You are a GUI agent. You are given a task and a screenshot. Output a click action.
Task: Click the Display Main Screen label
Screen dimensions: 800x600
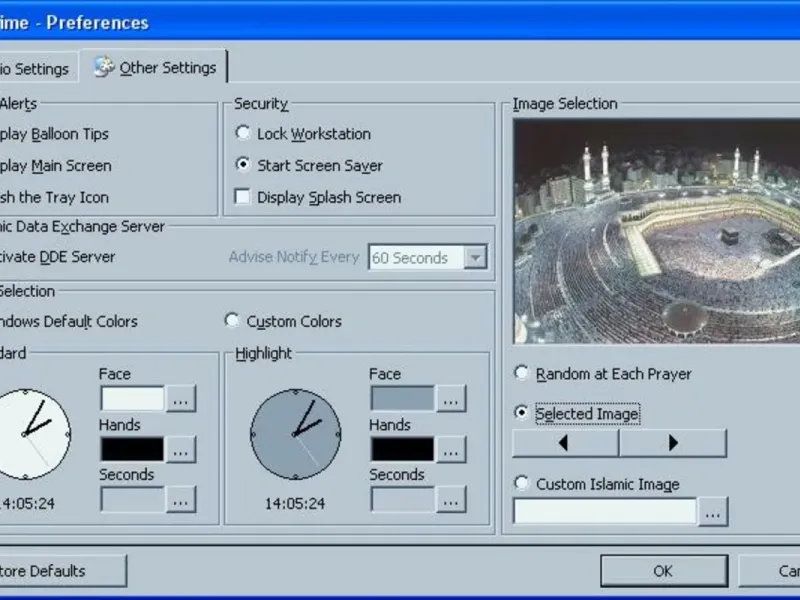coord(55,166)
